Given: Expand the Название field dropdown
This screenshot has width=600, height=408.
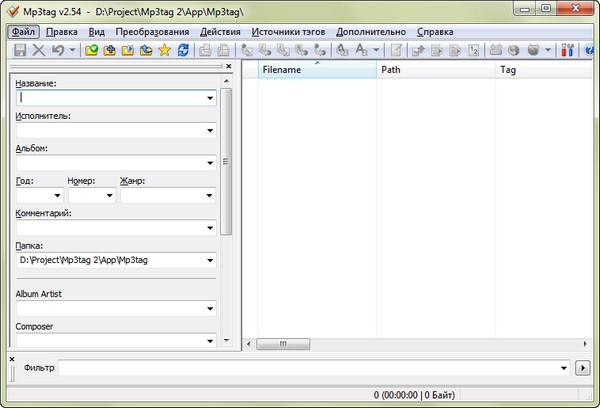Looking at the screenshot, I should point(210,98).
